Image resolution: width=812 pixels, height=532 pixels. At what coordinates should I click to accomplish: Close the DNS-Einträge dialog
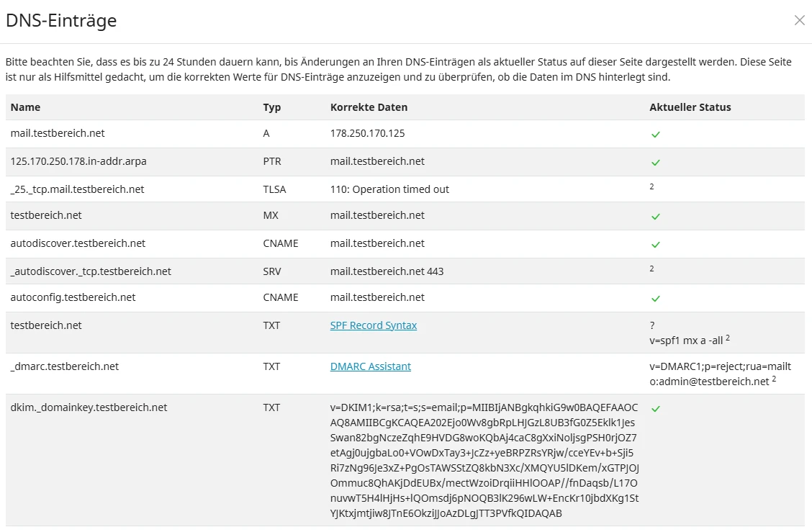pos(800,20)
